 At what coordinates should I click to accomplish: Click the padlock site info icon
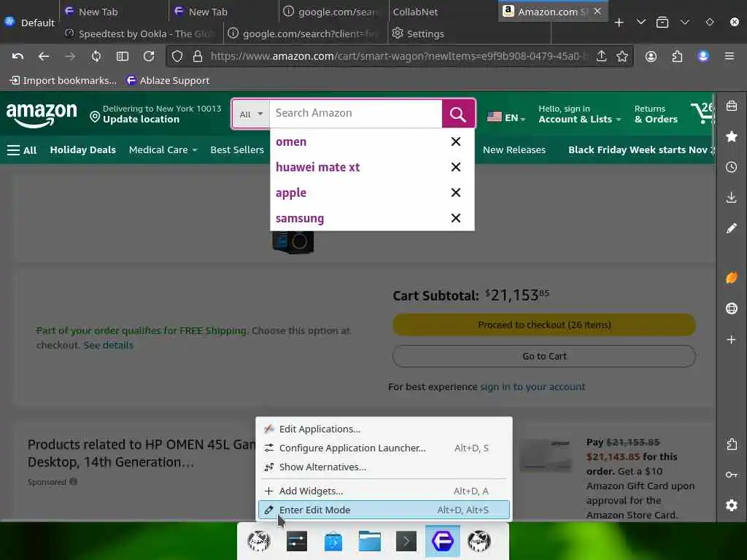click(198, 56)
